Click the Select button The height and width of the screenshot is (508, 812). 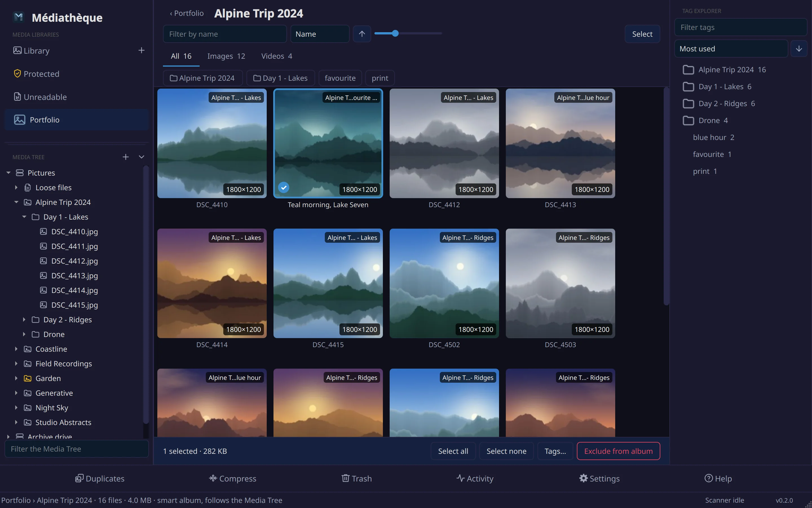[642, 34]
